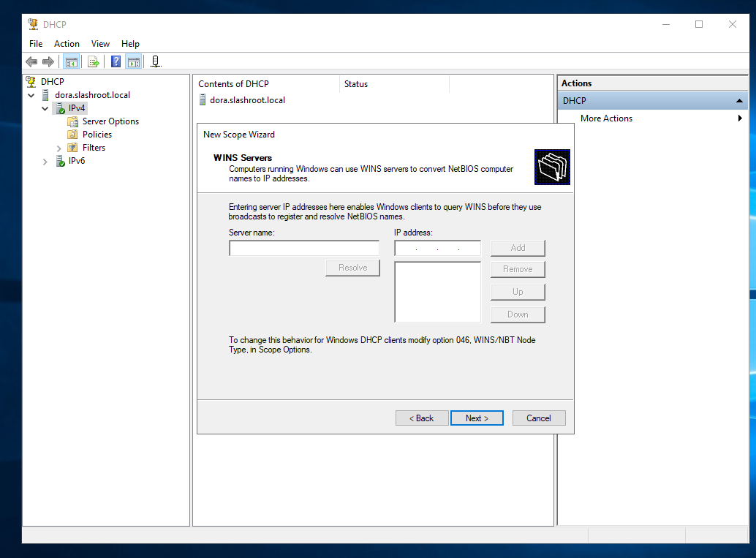
Task: Open Help via the blue question-mark icon
Action: pos(116,62)
